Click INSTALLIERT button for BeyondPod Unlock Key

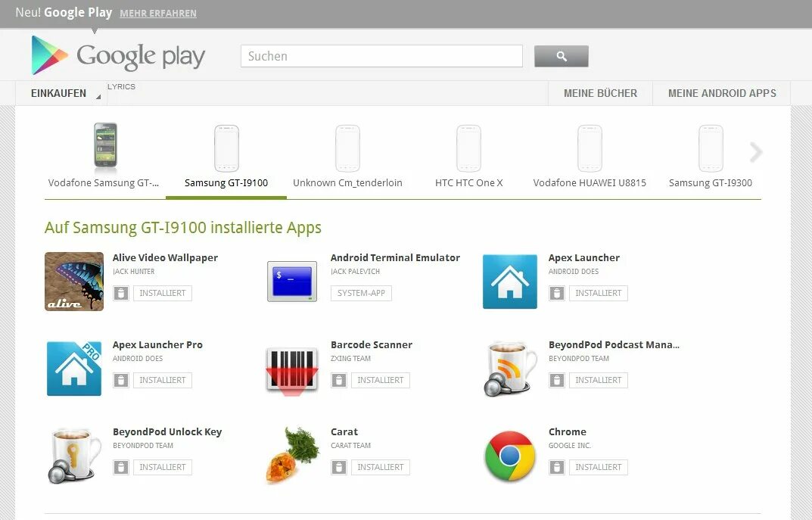tap(163, 467)
